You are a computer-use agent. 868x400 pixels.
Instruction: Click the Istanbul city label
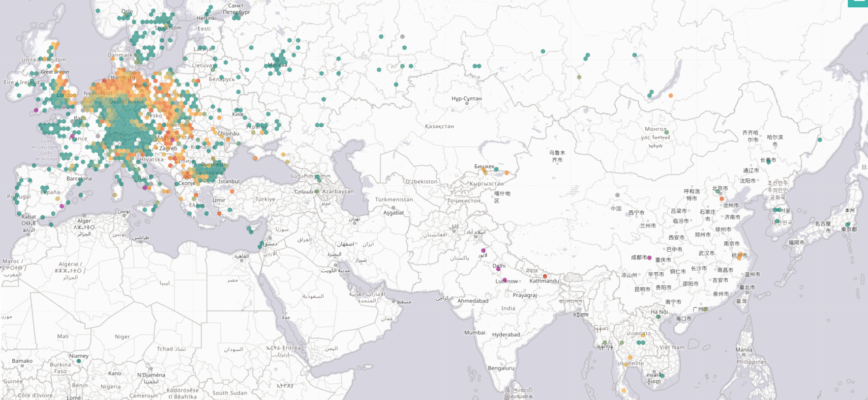[229, 181]
